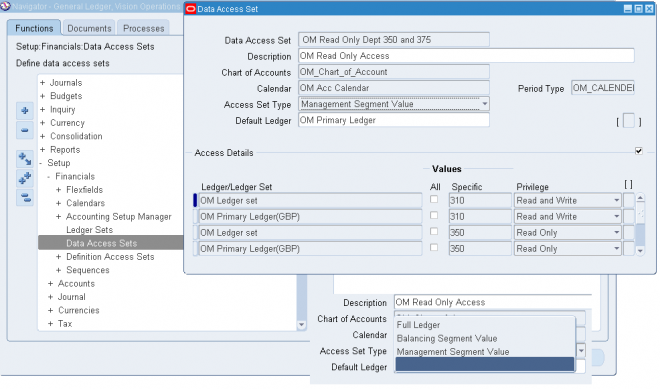Click the Navigator window title icon
Image resolution: width=660 pixels, height=389 pixels.
[5, 6]
